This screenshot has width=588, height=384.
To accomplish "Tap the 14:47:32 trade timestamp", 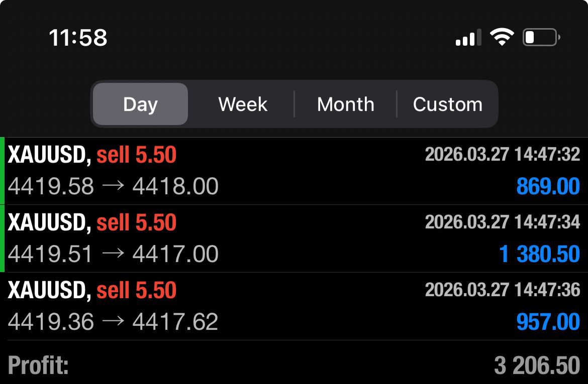I will [503, 155].
